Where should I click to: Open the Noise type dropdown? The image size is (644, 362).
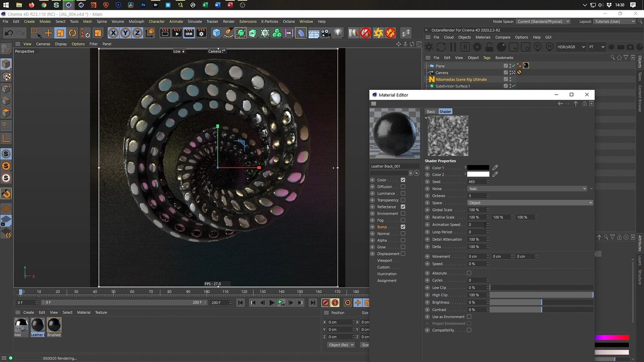527,189
